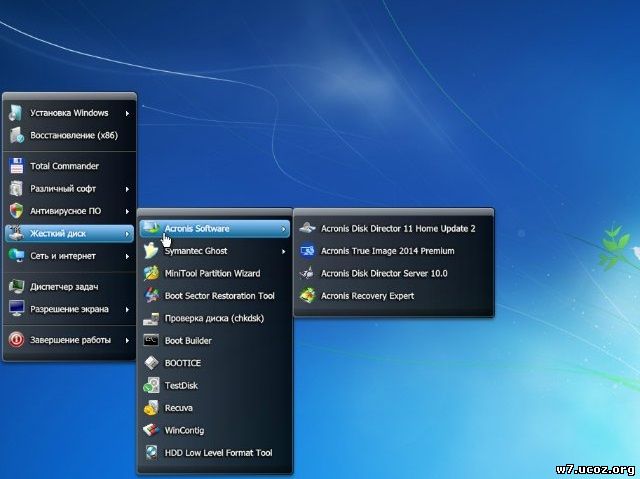640x479 pixels.
Task: Select the Boot Builder menu label
Action: [x=188, y=341]
